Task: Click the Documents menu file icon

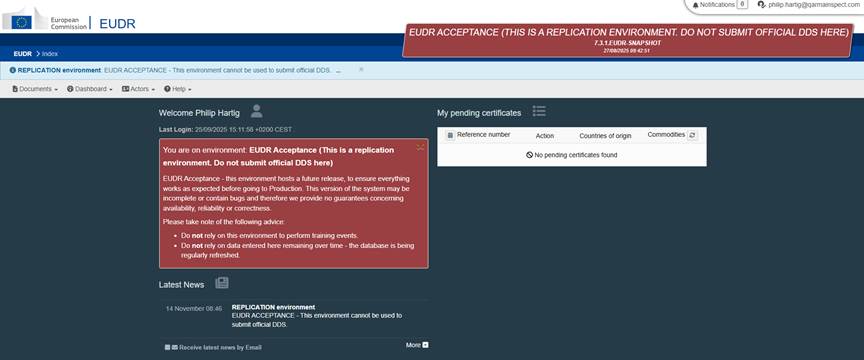Action: tap(15, 89)
